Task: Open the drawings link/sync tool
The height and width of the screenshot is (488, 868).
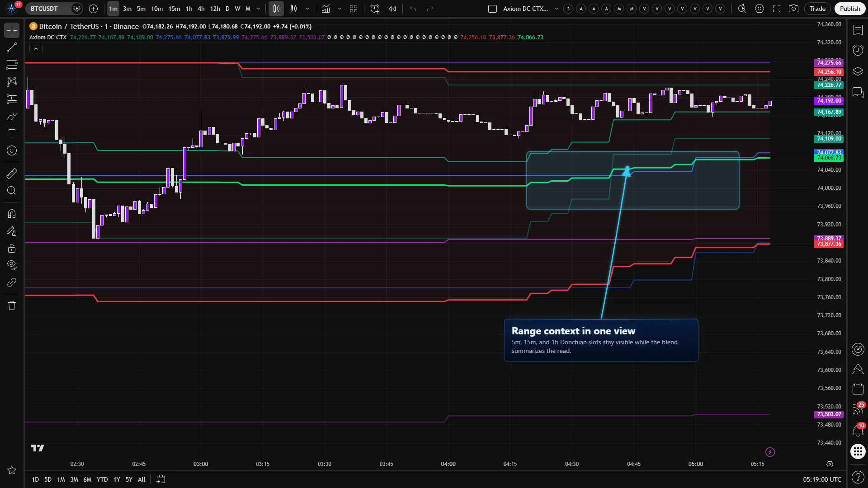Action: [x=12, y=282]
